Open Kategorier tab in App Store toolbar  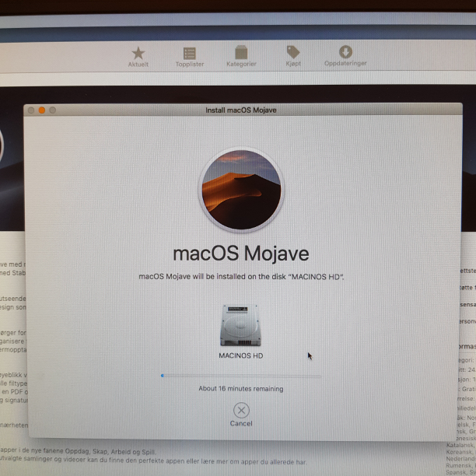coord(241,57)
